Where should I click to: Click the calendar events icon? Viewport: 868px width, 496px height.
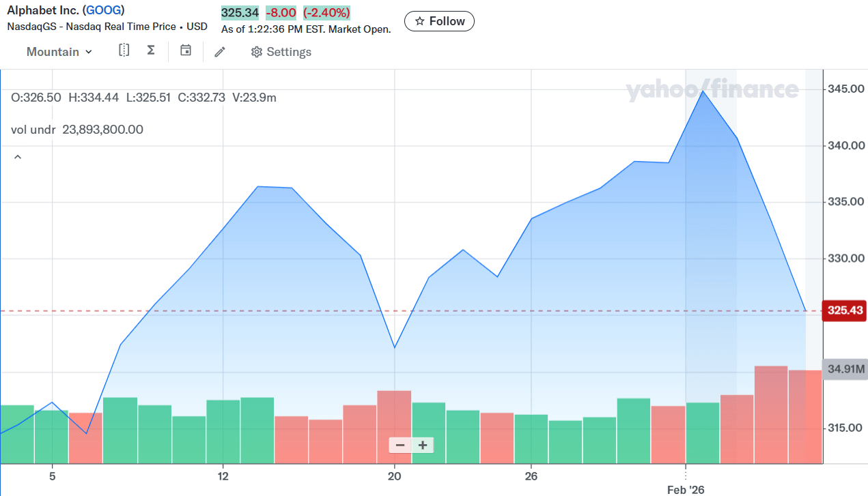[186, 50]
